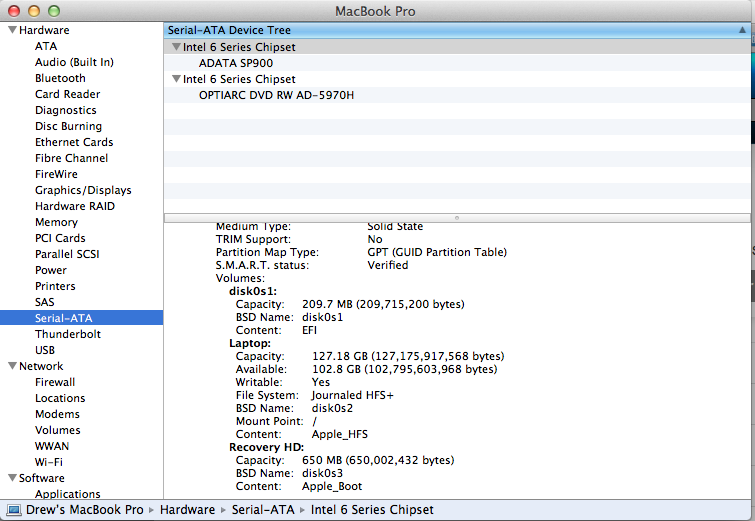Select ATA in the sidebar
This screenshot has width=755, height=521.
click(x=46, y=46)
